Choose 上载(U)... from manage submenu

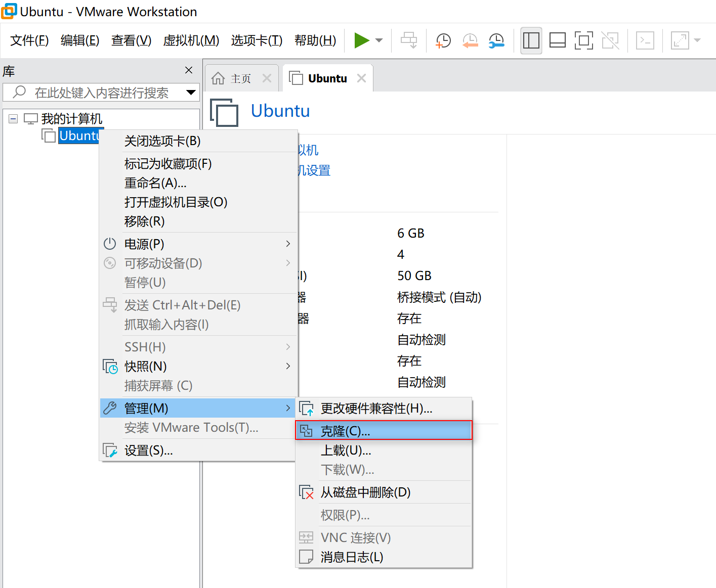coord(384,450)
